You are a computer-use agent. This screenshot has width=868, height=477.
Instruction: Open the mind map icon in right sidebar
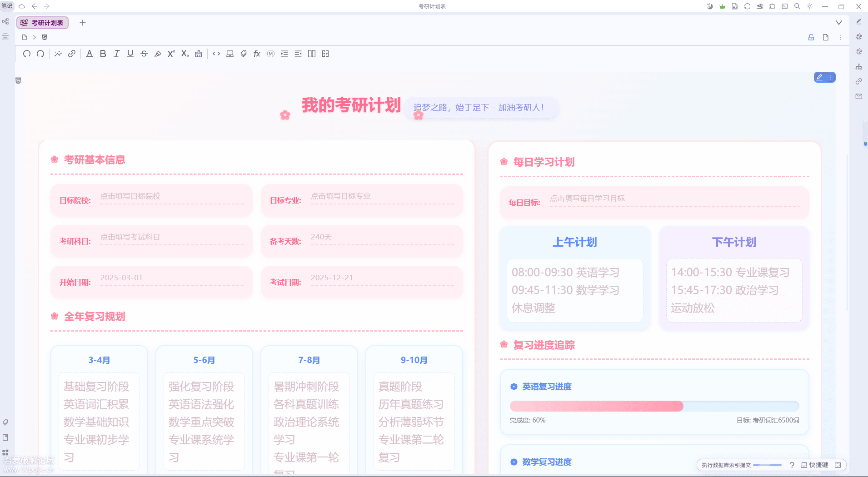pos(859,66)
